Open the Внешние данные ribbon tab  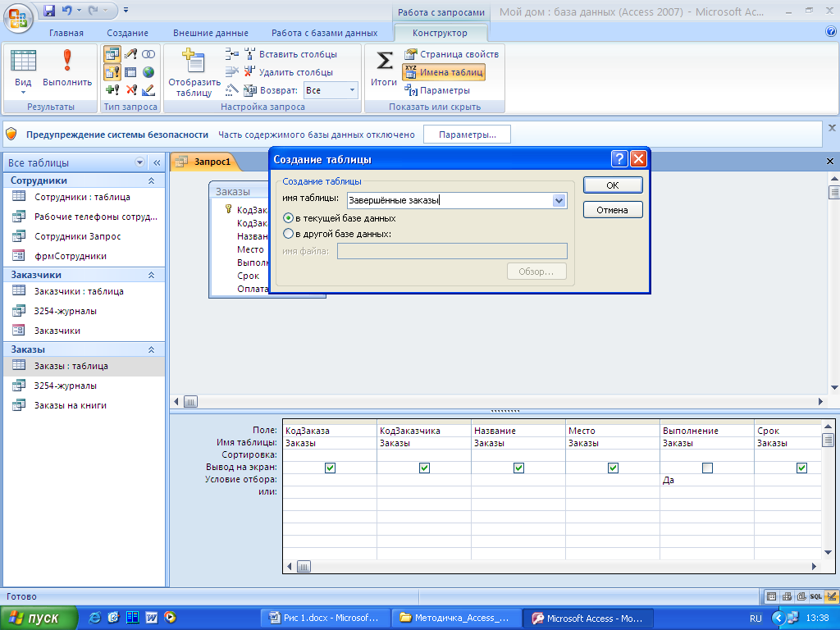click(x=211, y=33)
